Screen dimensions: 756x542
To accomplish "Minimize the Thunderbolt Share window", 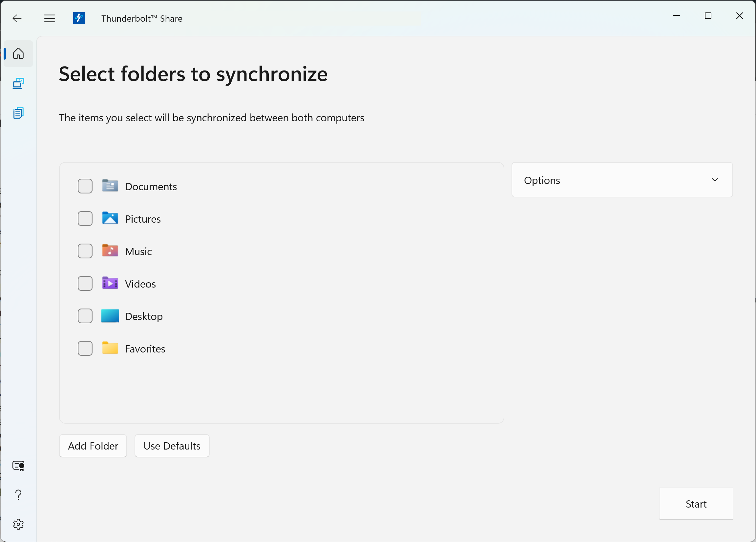I will pos(677,16).
